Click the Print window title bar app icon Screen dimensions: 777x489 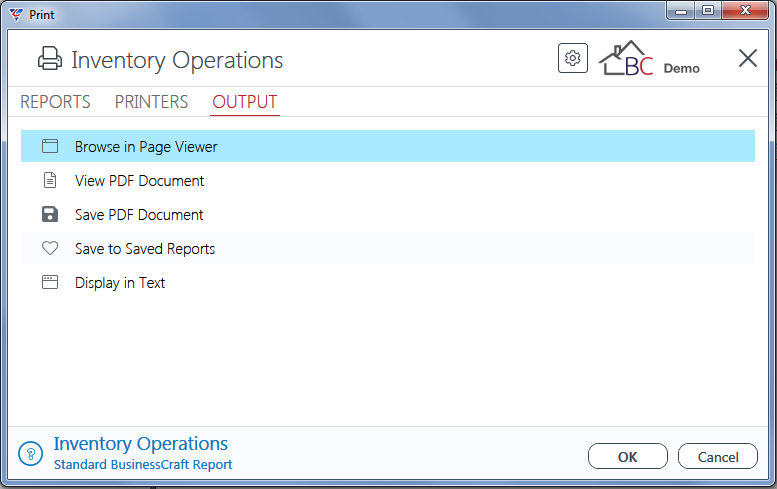(x=16, y=15)
